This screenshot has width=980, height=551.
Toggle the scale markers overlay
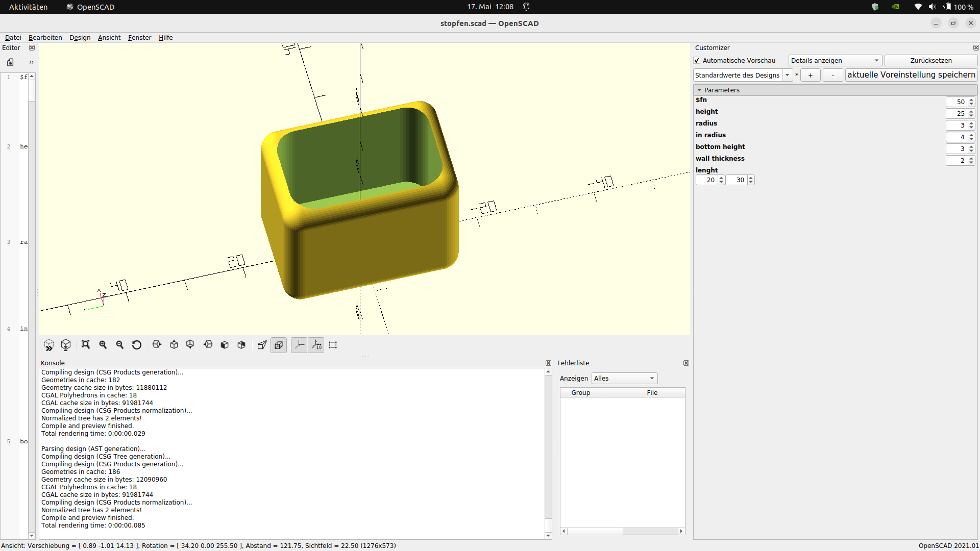tap(316, 345)
